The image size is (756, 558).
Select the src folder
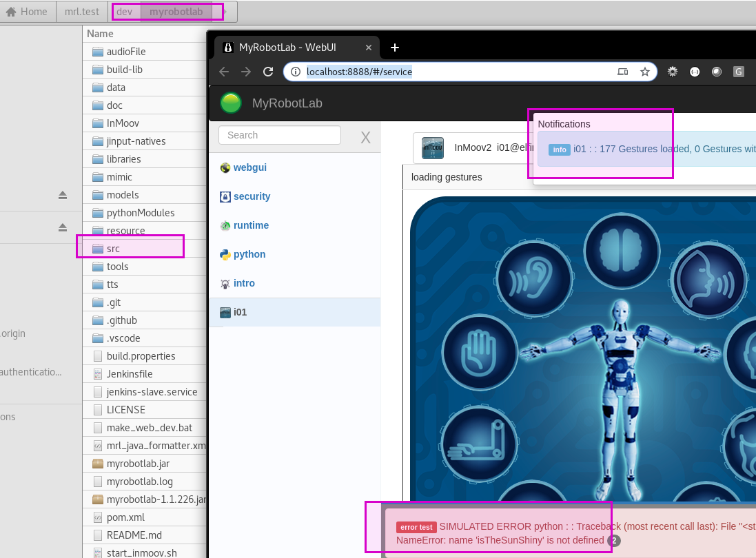[x=145, y=249]
